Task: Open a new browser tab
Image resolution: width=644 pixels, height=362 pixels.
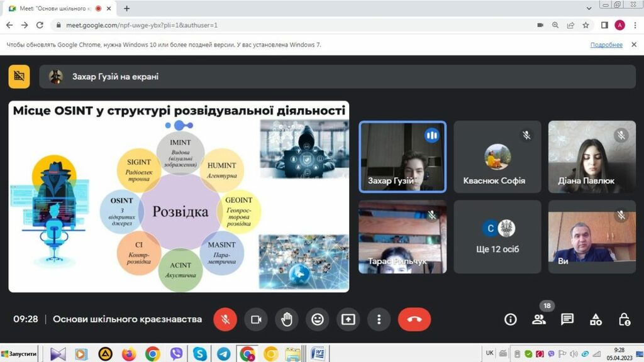Action: point(126,9)
